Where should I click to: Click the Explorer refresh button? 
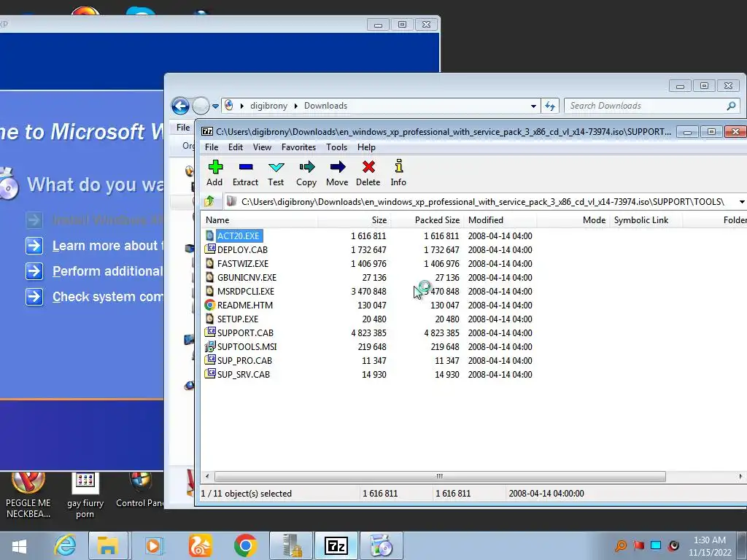click(550, 106)
